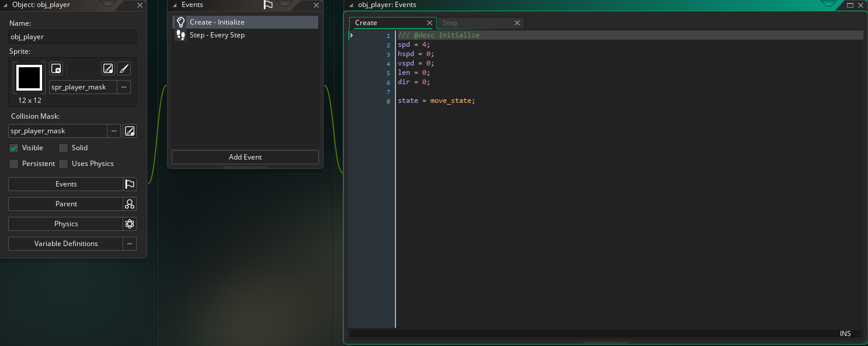Click the Parent hierarchy icon
This screenshot has width=868, height=346.
(130, 204)
